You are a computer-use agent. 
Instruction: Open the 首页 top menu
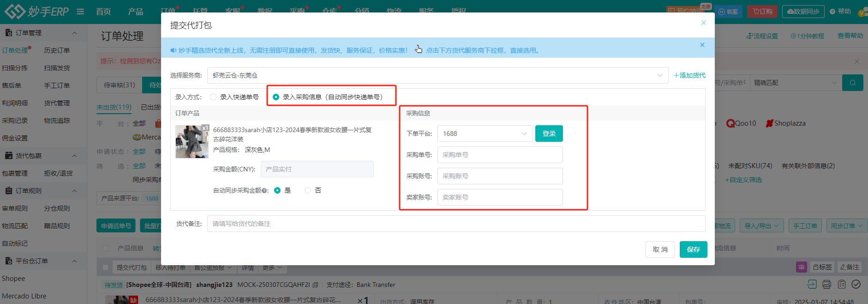[x=103, y=12]
